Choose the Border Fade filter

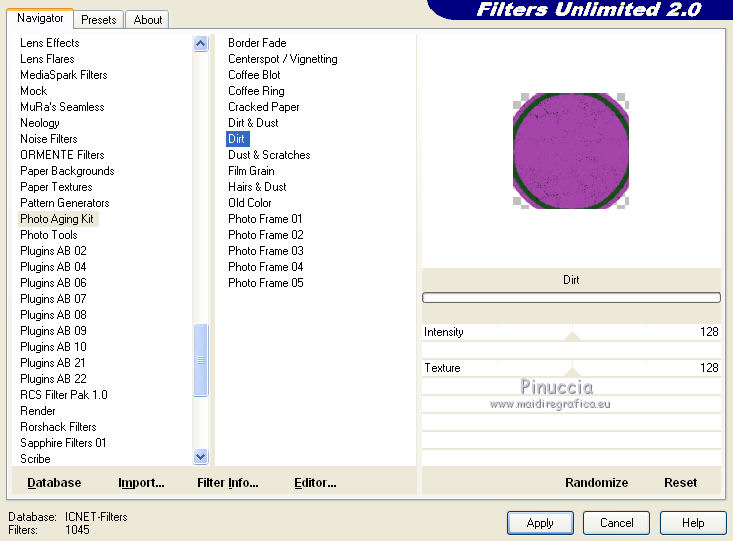pyautogui.click(x=257, y=43)
